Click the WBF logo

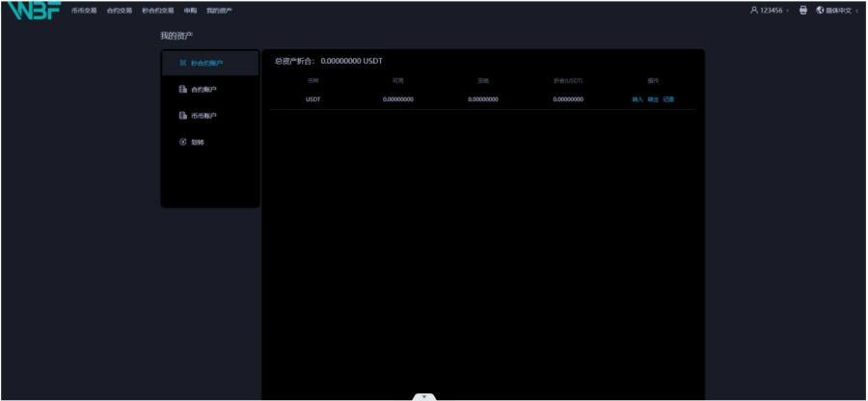coord(33,12)
